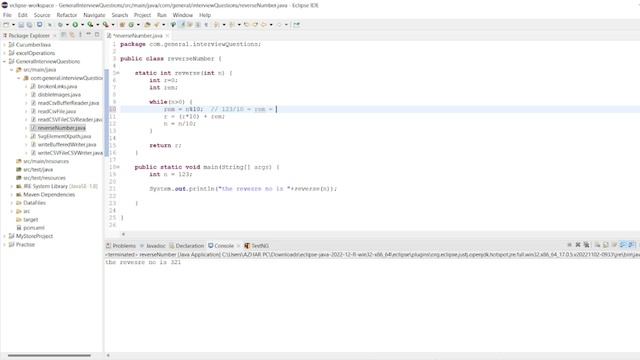The height and width of the screenshot is (360, 640).
Task: Click the Last Edit Location icon
Action: 246,24
